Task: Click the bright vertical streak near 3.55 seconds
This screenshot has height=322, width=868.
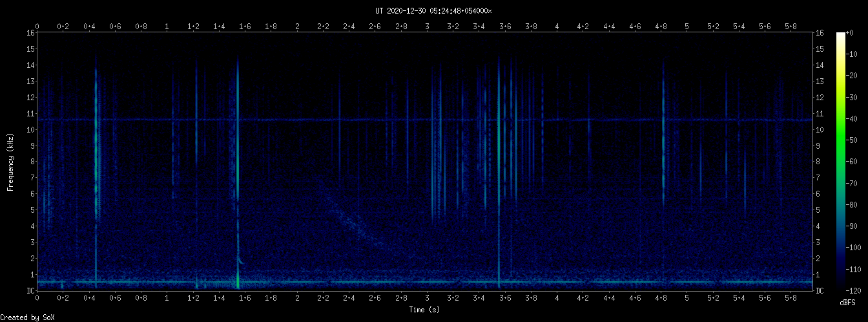Action: coord(499,162)
